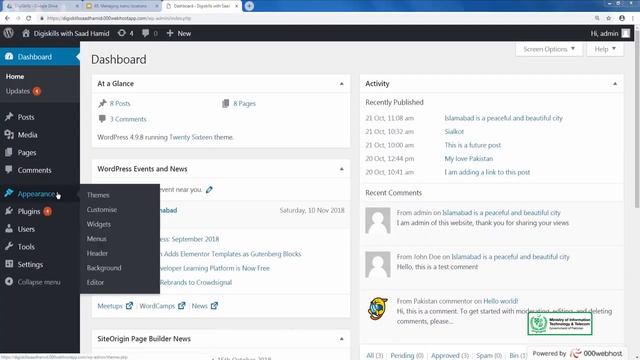This screenshot has width=640, height=360.
Task: Click the Settings icon in sidebar
Action: click(9, 264)
